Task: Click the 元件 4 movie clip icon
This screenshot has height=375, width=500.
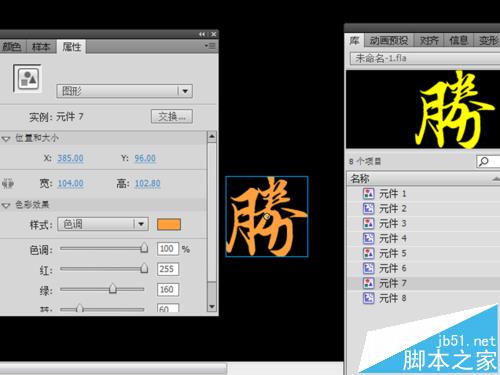Action: [368, 238]
